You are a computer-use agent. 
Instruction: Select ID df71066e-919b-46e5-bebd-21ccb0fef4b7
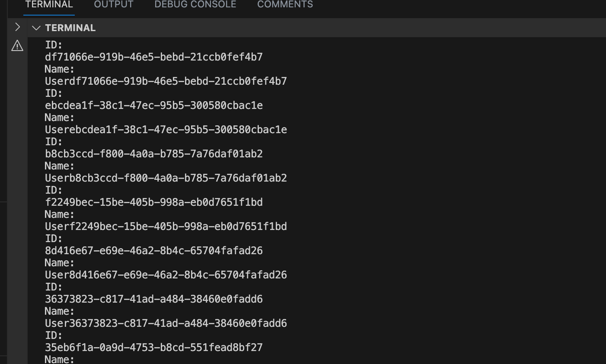click(x=153, y=57)
